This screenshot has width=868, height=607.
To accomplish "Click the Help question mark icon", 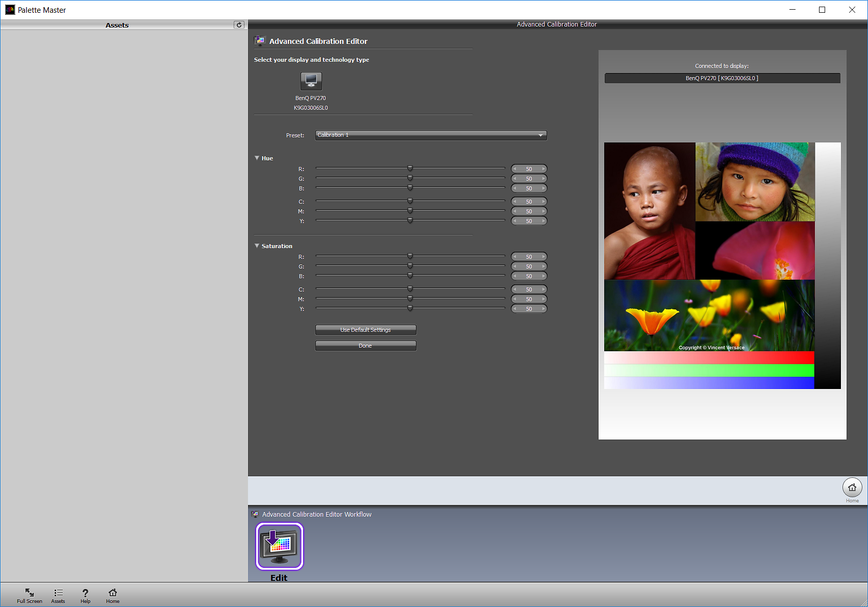I will (x=85, y=594).
